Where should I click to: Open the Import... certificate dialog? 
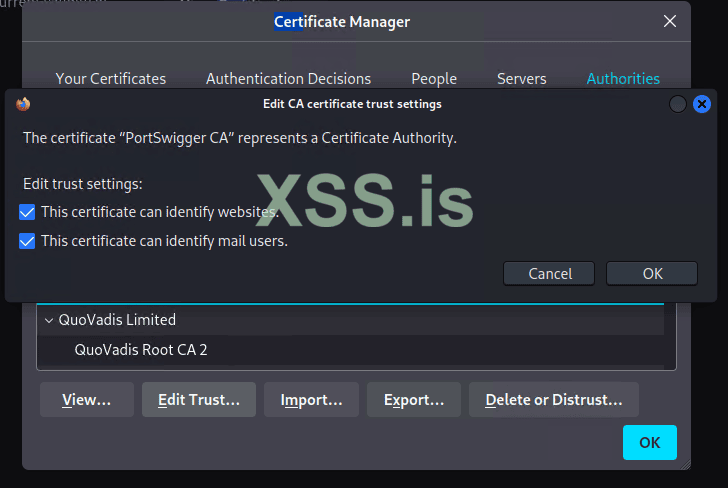[x=312, y=400]
